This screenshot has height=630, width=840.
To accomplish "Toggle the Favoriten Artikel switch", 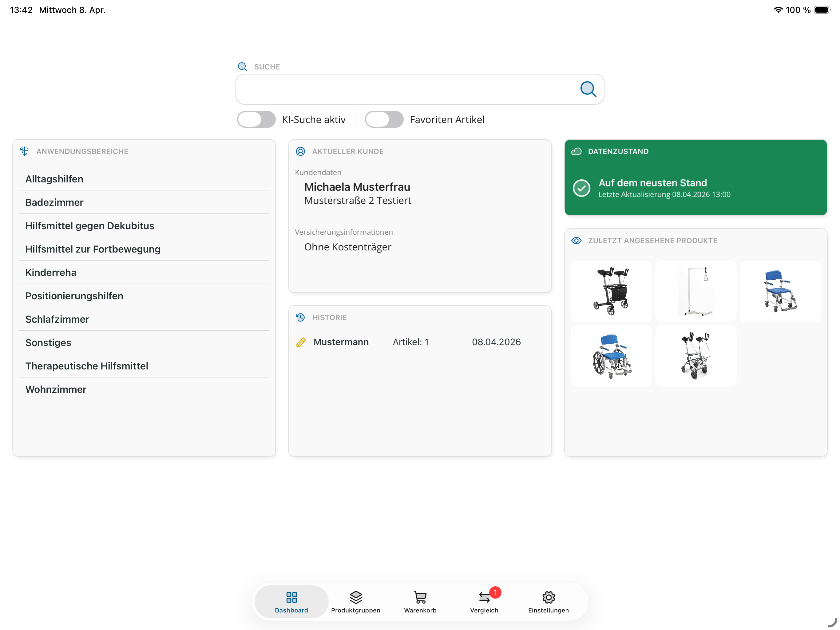I will [384, 119].
